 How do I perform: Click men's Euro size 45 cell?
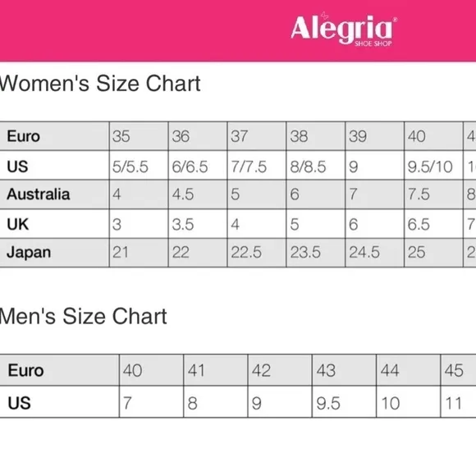[x=459, y=370]
